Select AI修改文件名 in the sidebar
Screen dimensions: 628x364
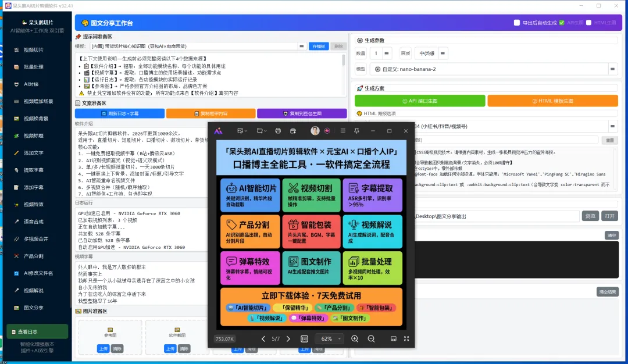(38, 273)
